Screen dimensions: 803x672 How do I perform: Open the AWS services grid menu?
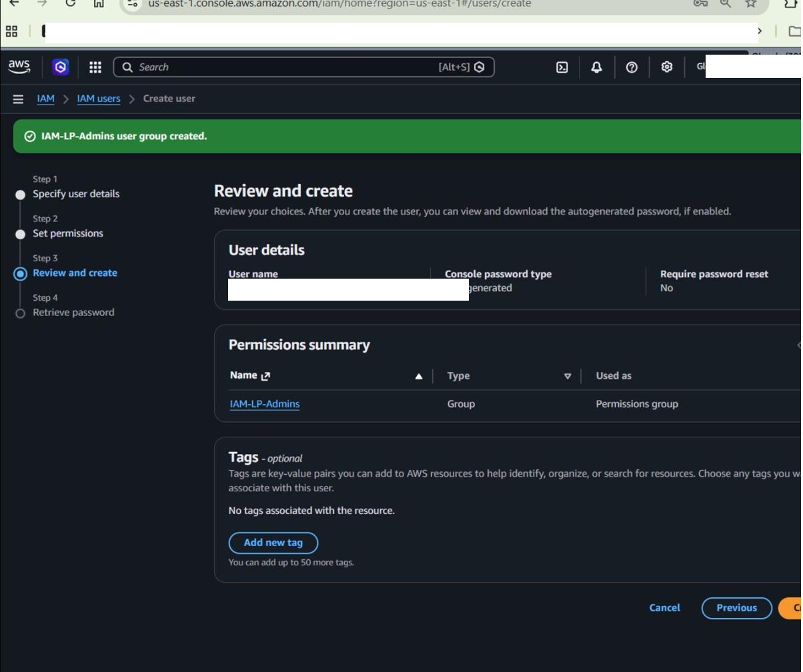(95, 67)
